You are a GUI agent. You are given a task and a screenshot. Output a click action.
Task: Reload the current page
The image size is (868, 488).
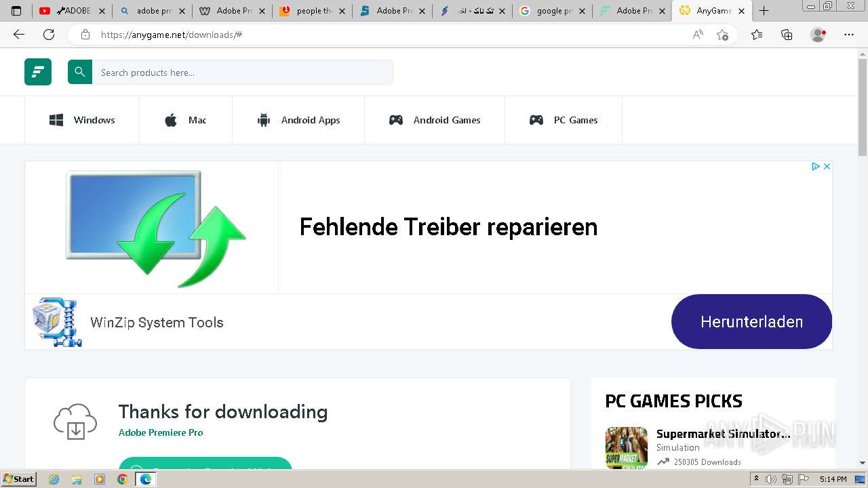tap(49, 35)
